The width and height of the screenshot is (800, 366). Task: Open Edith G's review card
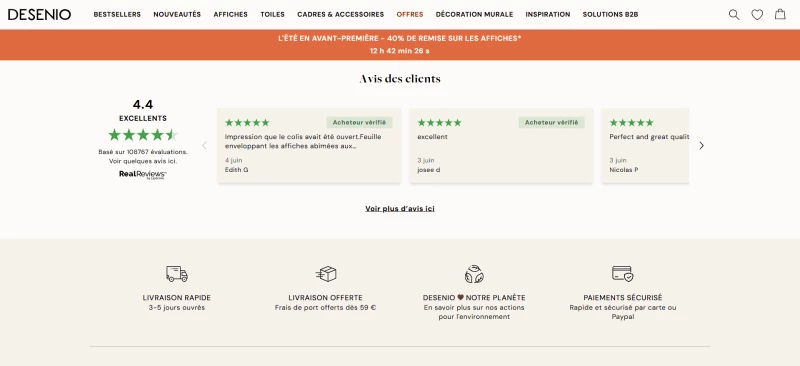point(309,145)
